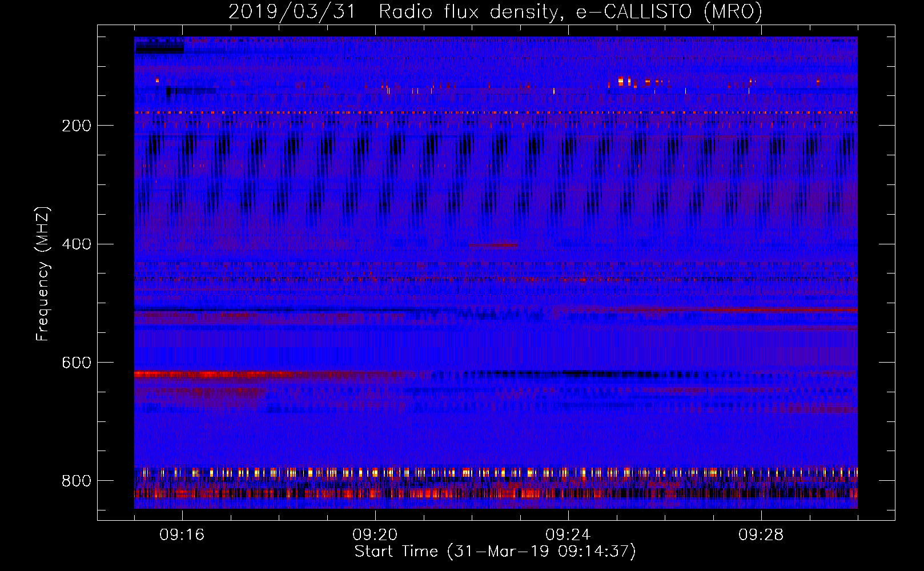Click the 09:28 time tick label
Viewport: 924px width, 571px height.
click(761, 535)
